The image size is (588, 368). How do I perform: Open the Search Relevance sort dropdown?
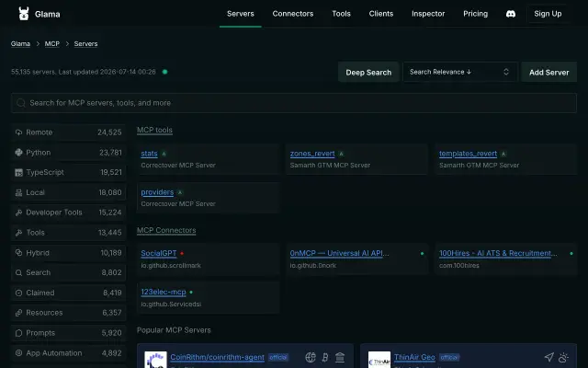tap(459, 72)
